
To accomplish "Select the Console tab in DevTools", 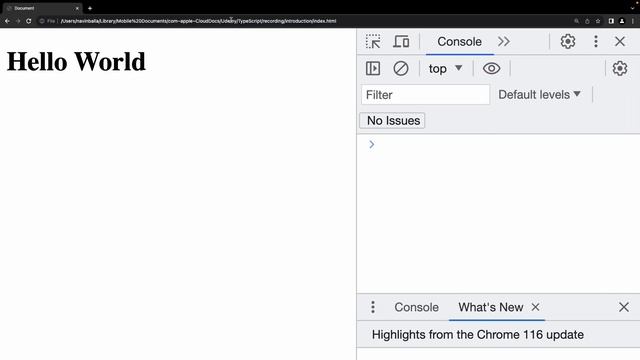I will tap(459, 42).
